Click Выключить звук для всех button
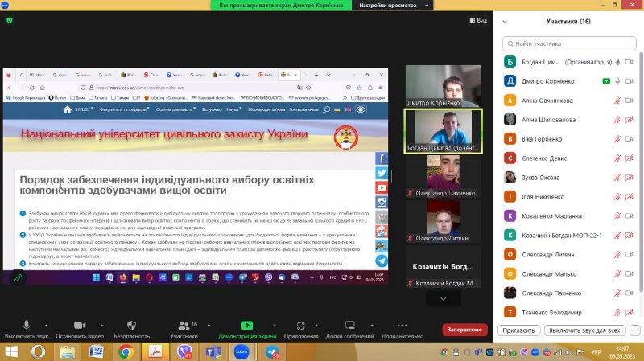Screen dimensions: 644x361 coord(584,330)
